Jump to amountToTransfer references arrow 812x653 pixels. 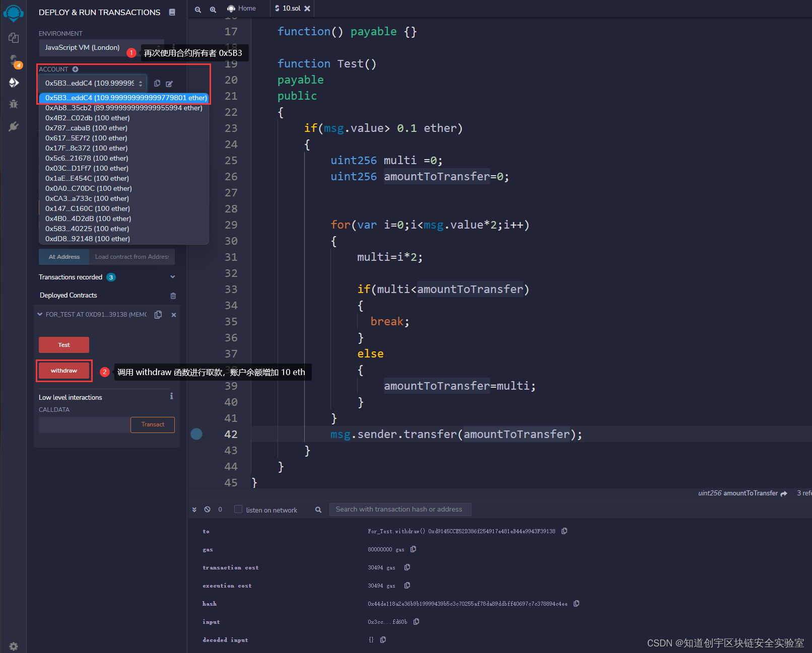pos(784,493)
